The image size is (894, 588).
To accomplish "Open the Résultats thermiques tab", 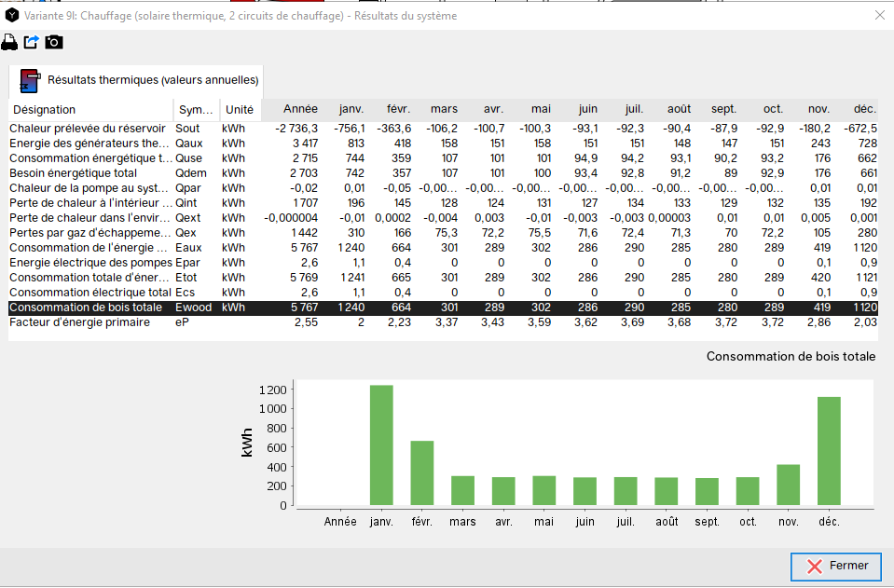I will pyautogui.click(x=136, y=80).
